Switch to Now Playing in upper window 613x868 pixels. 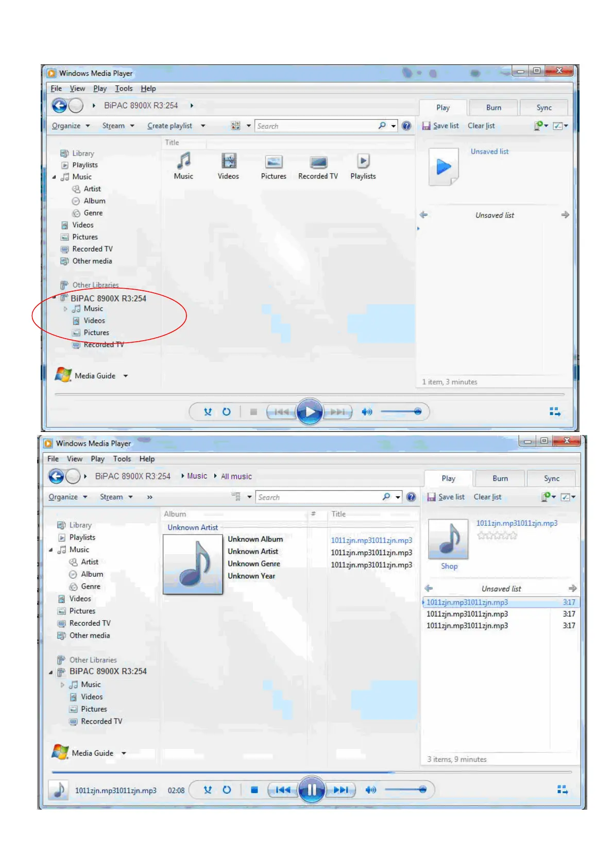pyautogui.click(x=555, y=411)
